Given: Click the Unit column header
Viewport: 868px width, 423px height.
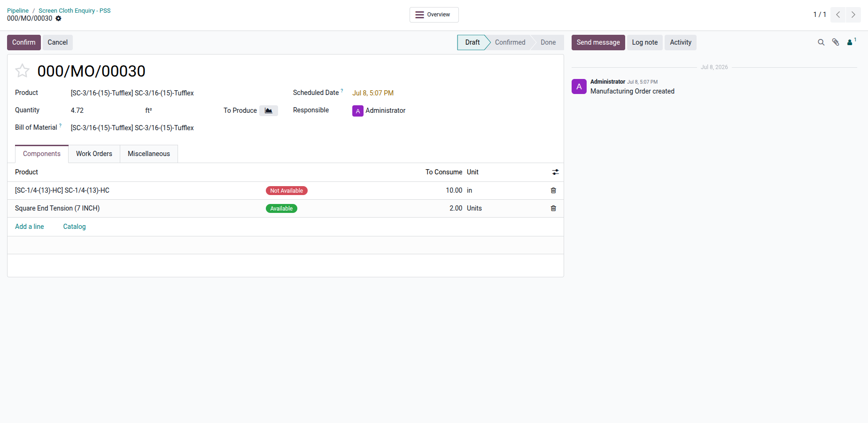Looking at the screenshot, I should click(x=473, y=172).
